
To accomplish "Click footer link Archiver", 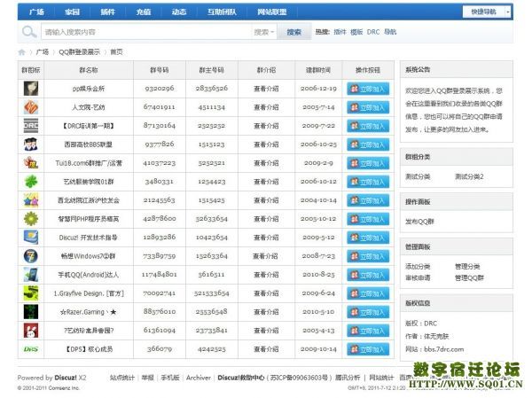I will click(199, 378).
